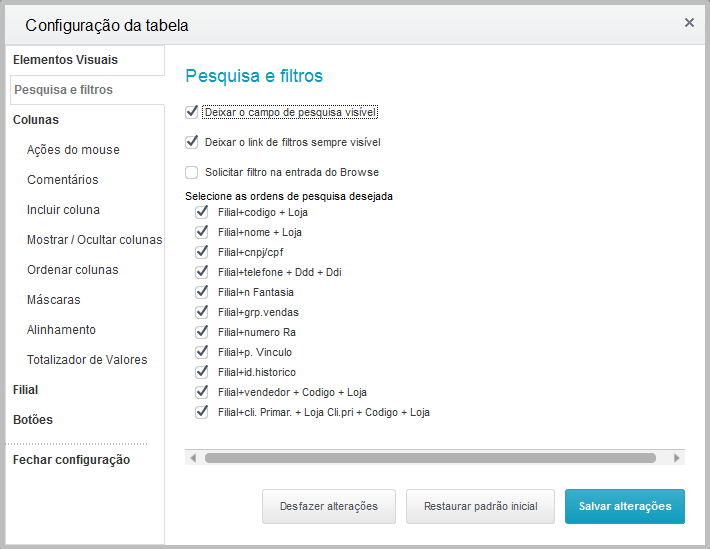The height and width of the screenshot is (549, 710).
Task: Expand the Colunas section
Action: click(36, 120)
